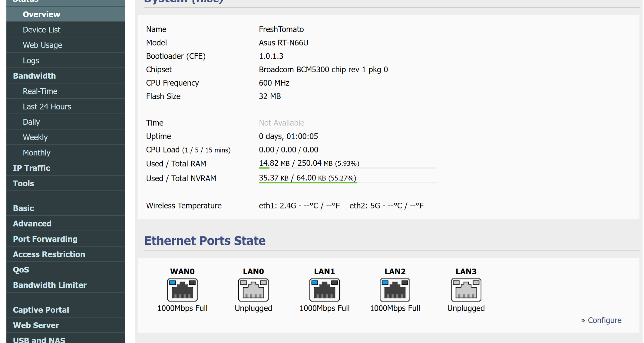The image size is (644, 343).
Task: Click the NVRAM usage progress bar
Action: [x=347, y=182]
